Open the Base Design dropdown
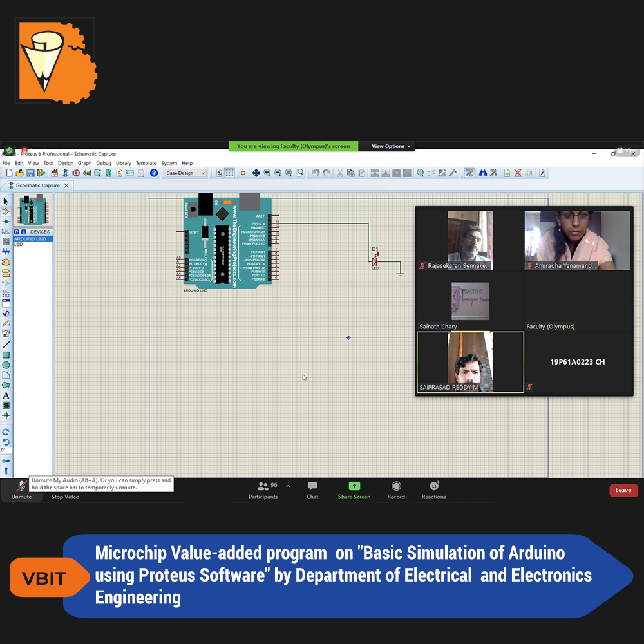 click(185, 173)
